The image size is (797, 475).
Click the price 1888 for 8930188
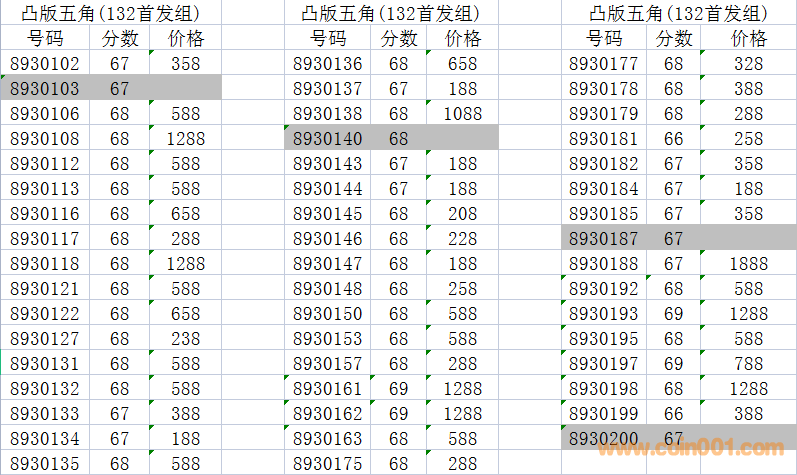coord(748,264)
